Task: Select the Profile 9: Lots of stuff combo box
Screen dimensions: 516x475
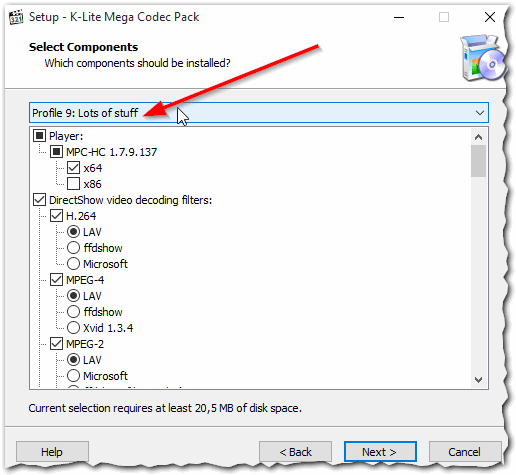Action: tap(259, 113)
